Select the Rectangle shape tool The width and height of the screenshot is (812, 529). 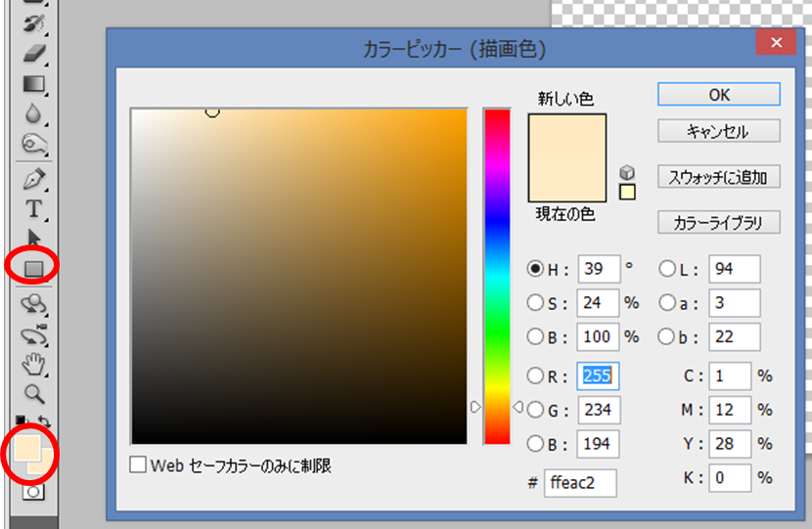click(x=34, y=266)
